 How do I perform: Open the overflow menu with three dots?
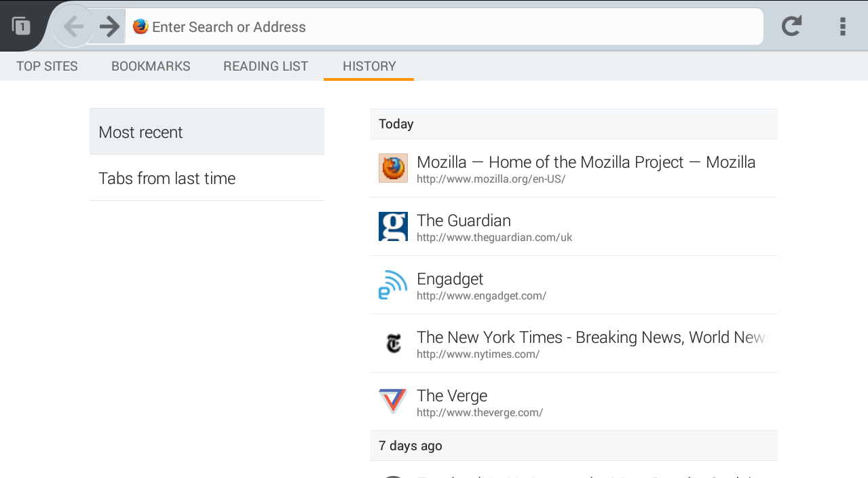click(x=842, y=26)
